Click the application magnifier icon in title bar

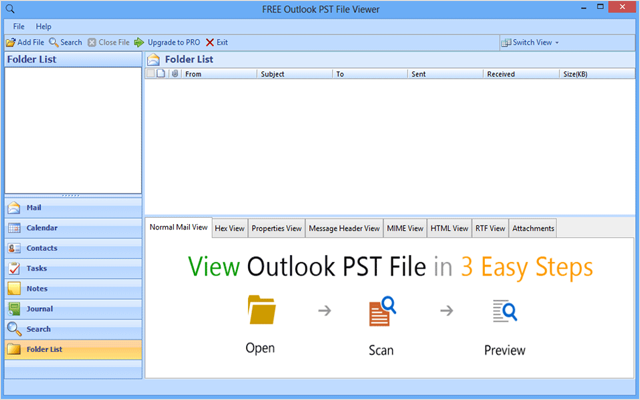10,9
